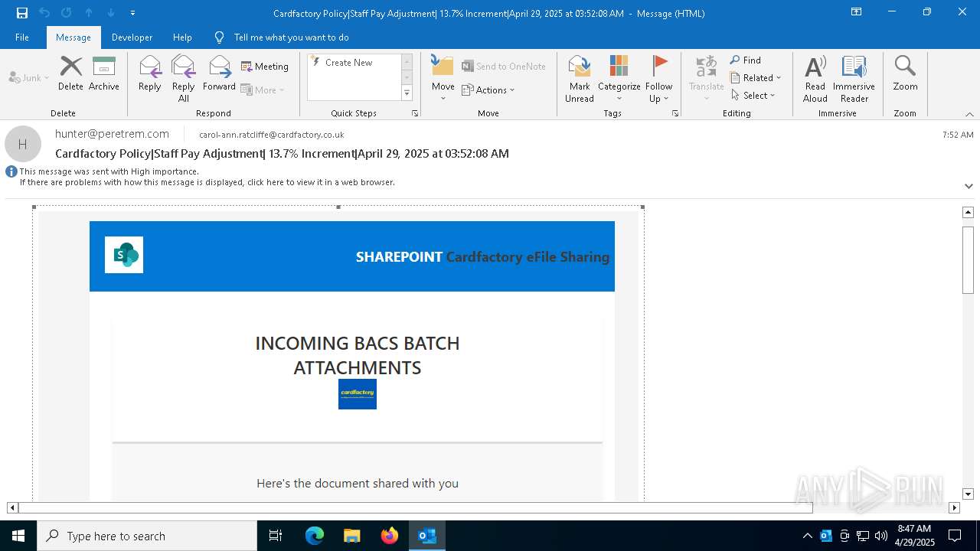Open the Move folder dropdown
The width and height of the screenshot is (980, 551).
coord(443,79)
